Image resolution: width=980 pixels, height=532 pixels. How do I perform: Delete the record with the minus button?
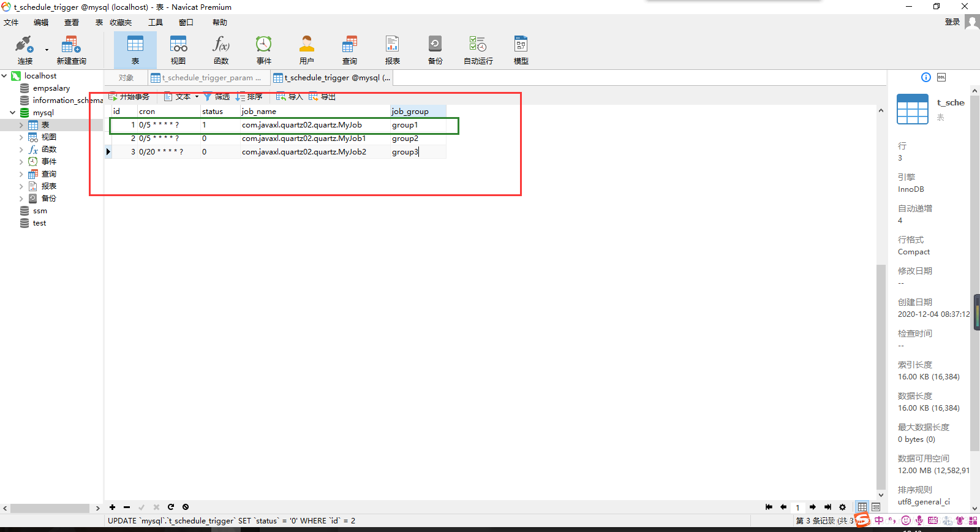127,507
